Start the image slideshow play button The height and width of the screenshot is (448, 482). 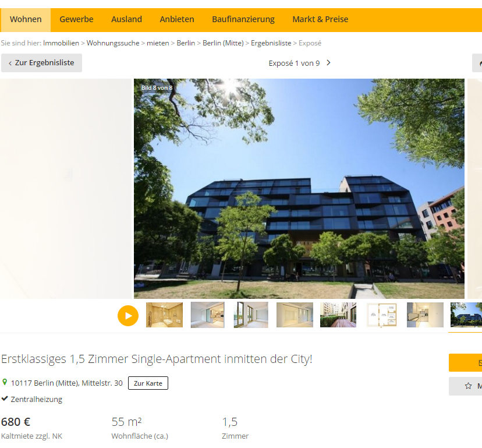click(x=128, y=316)
